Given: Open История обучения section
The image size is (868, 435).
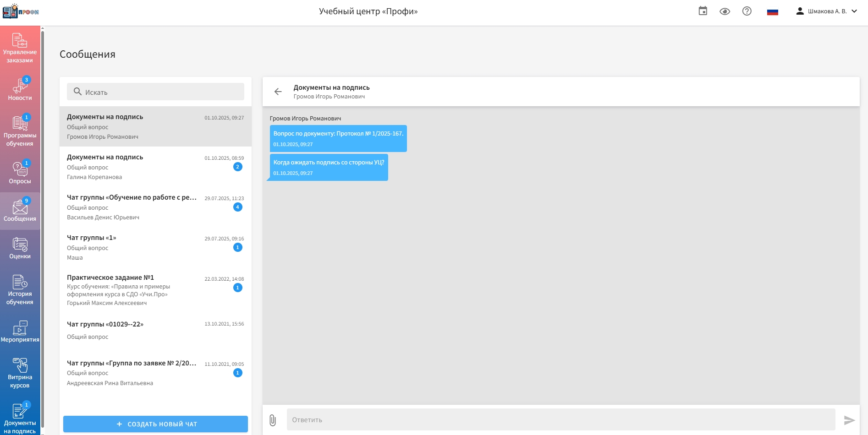Looking at the screenshot, I should click(20, 289).
